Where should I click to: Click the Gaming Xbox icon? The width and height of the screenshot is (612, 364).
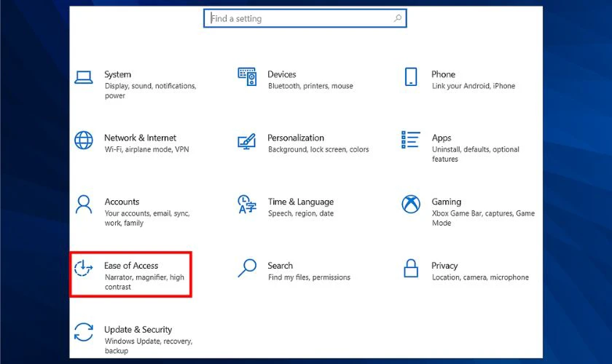[x=411, y=204]
